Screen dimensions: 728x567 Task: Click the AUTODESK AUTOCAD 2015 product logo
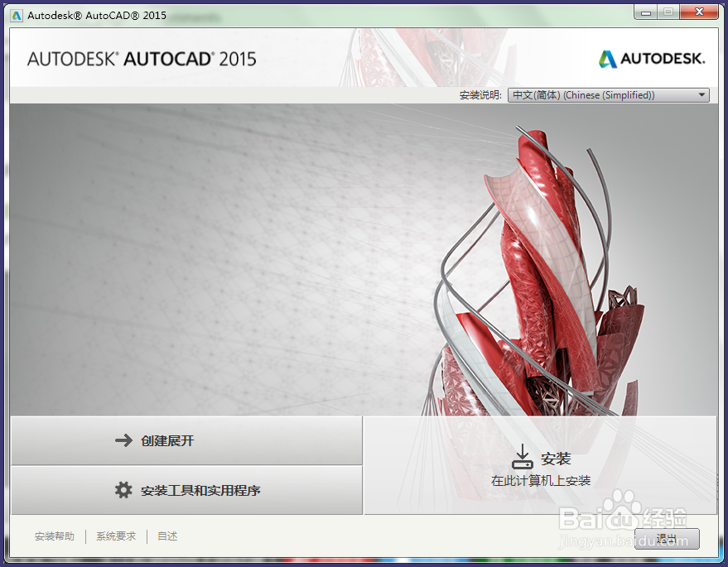141,59
